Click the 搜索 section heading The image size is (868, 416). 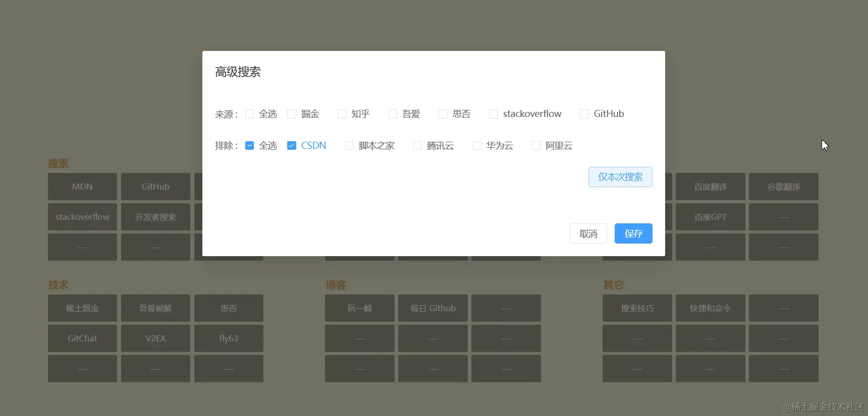pos(58,163)
